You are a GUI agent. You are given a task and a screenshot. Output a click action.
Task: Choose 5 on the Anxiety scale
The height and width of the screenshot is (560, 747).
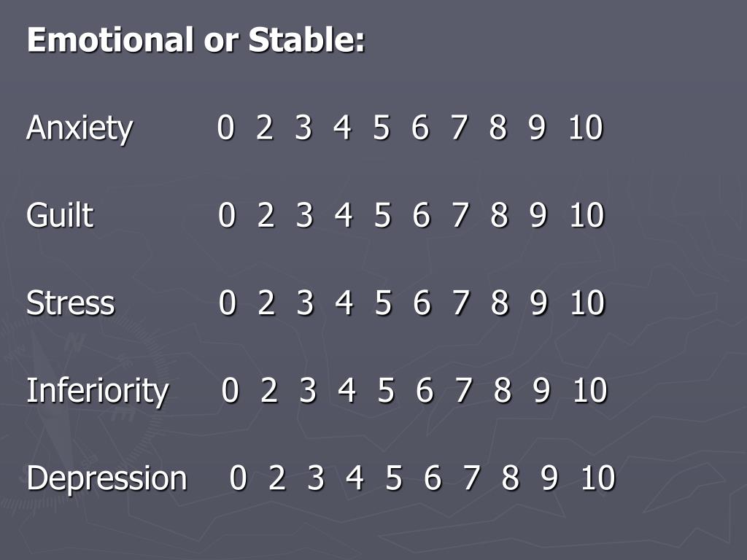pyautogui.click(x=381, y=128)
